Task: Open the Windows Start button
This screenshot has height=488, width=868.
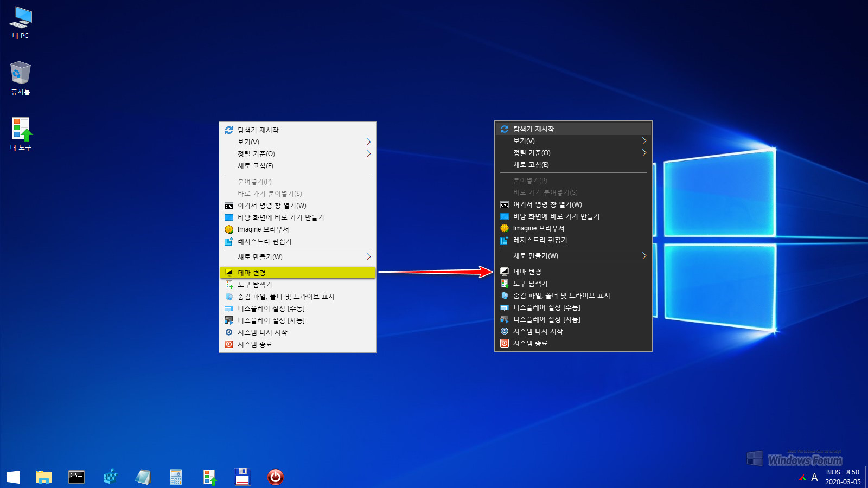Action: pos(13,477)
